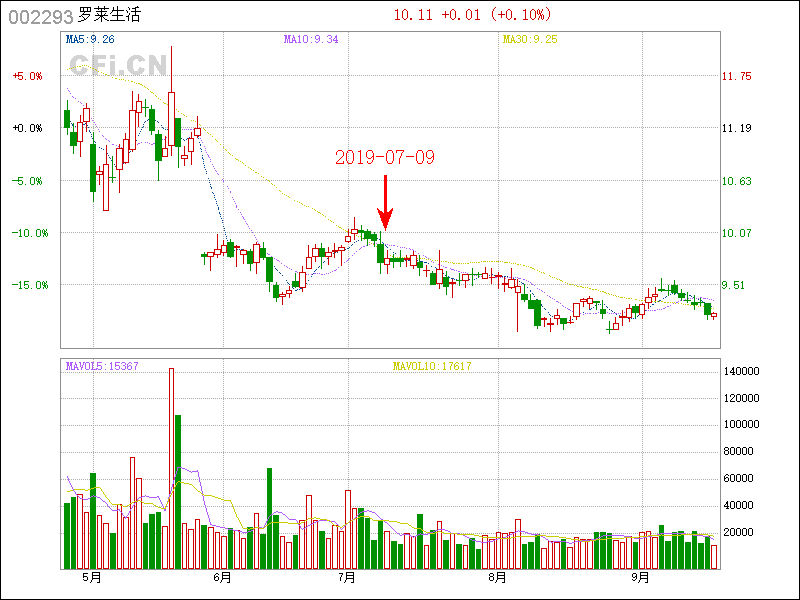This screenshot has height=600, width=800.
Task: Click the -15.0% axis label
Action: [30, 285]
